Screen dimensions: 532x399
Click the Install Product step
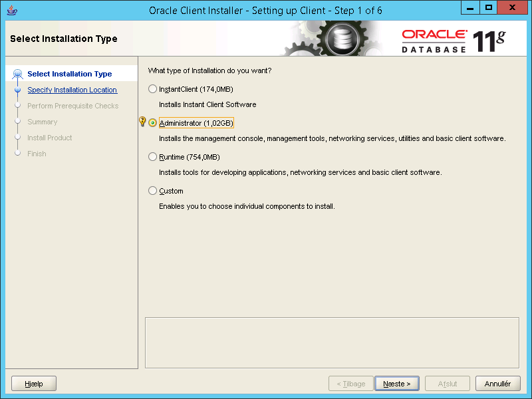coord(49,138)
